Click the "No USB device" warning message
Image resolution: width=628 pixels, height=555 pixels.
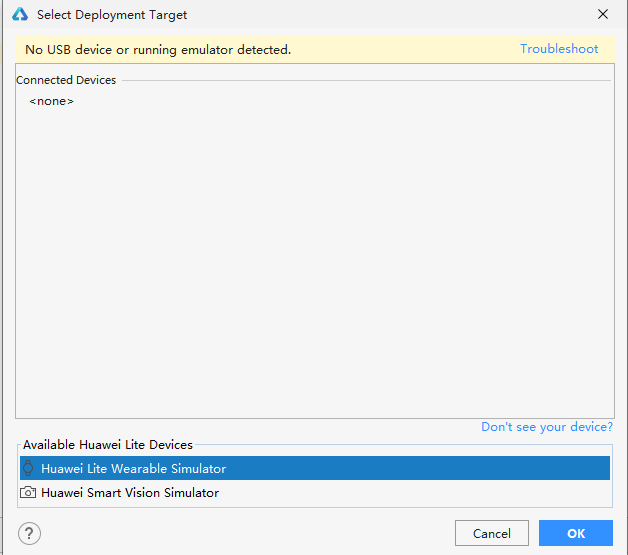pyautogui.click(x=158, y=50)
